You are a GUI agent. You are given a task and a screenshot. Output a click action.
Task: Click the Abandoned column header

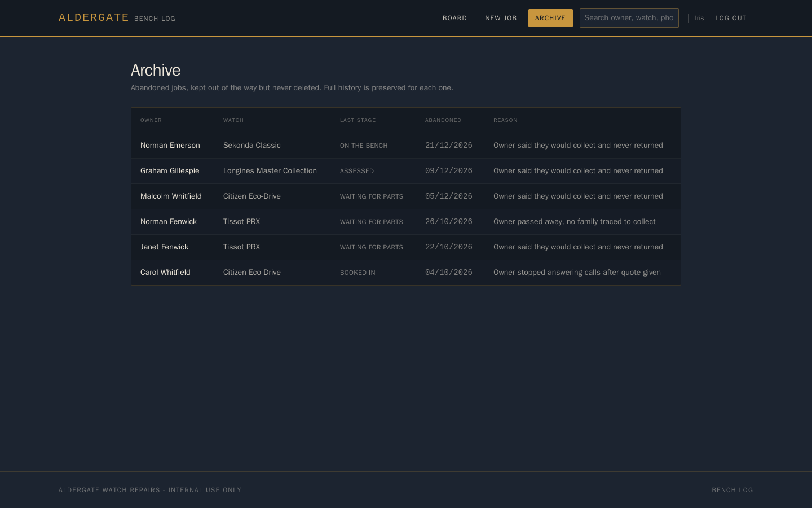tap(443, 120)
